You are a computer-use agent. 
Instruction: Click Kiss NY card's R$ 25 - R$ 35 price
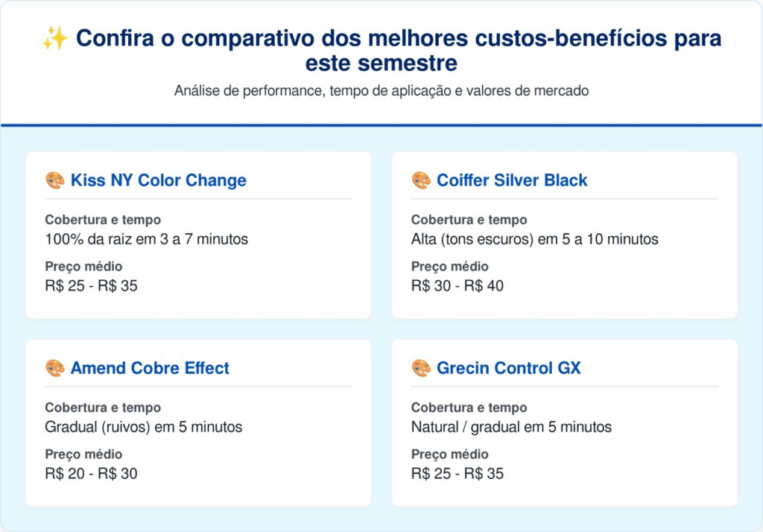(92, 285)
